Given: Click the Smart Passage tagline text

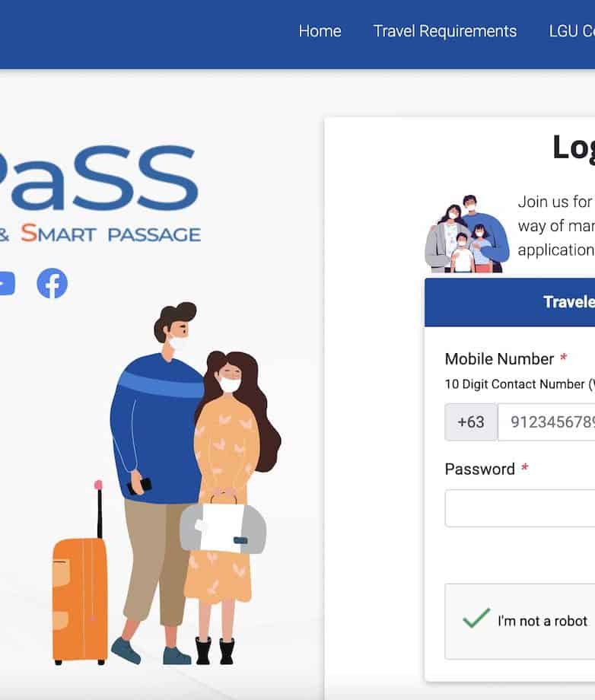Looking at the screenshot, I should (100, 234).
